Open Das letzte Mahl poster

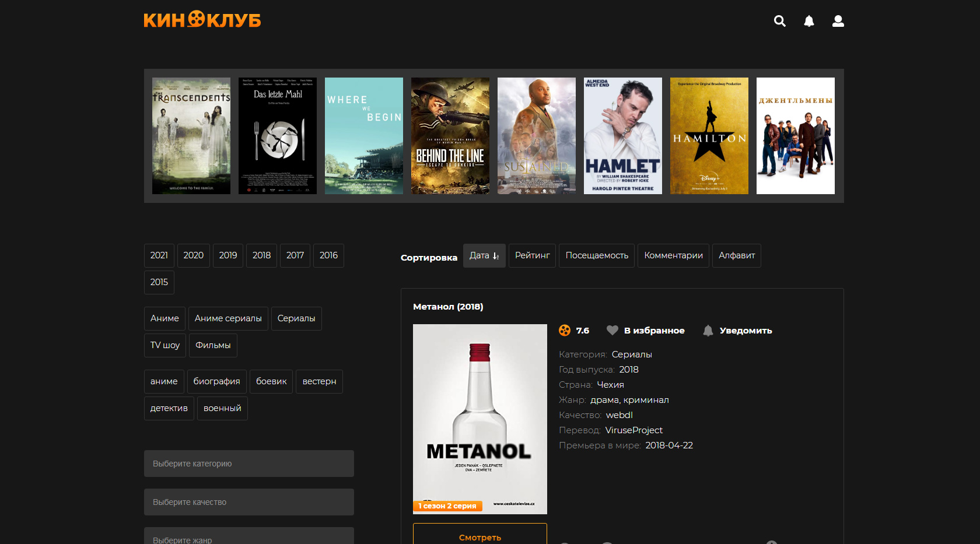pyautogui.click(x=278, y=136)
